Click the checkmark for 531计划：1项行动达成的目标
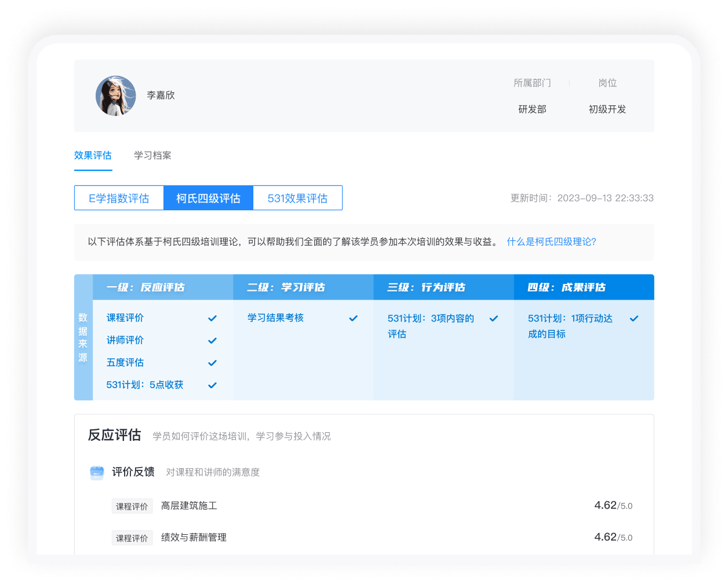Image resolution: width=728 pixels, height=584 pixels. (x=634, y=318)
